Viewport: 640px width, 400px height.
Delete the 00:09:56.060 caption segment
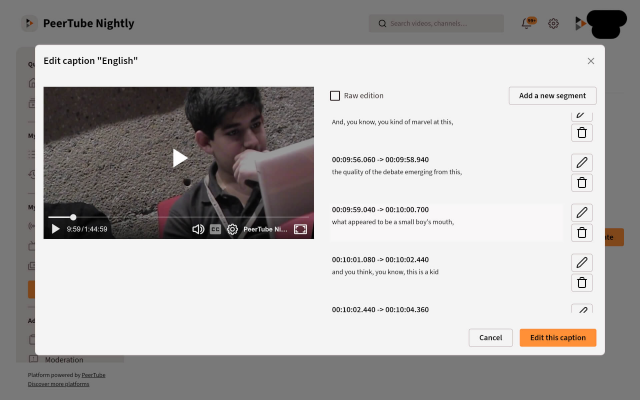[582, 182]
